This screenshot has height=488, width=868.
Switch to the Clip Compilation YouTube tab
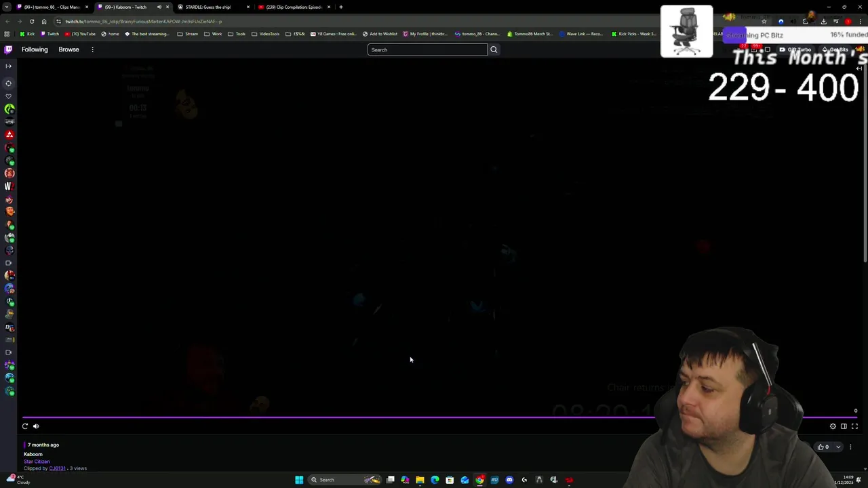[294, 7]
